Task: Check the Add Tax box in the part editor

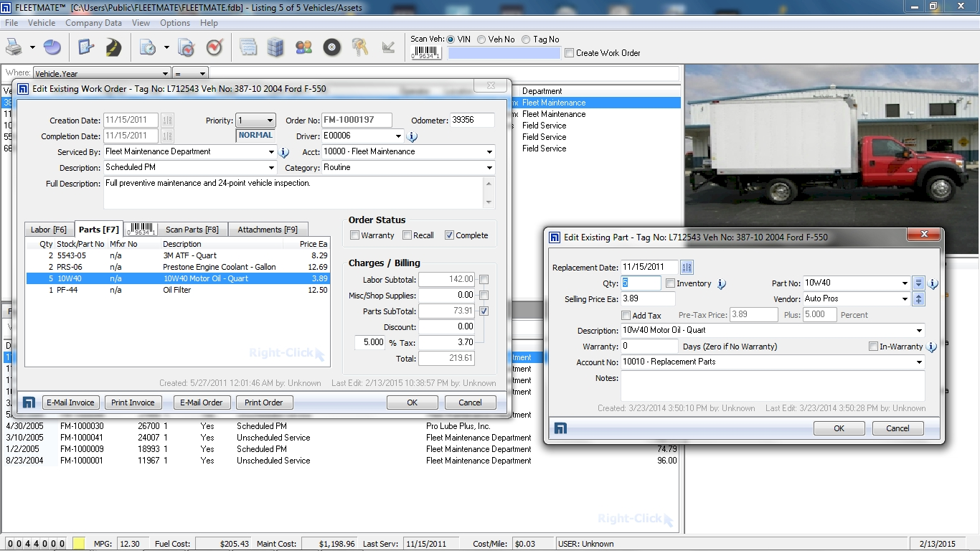Action: click(x=625, y=315)
